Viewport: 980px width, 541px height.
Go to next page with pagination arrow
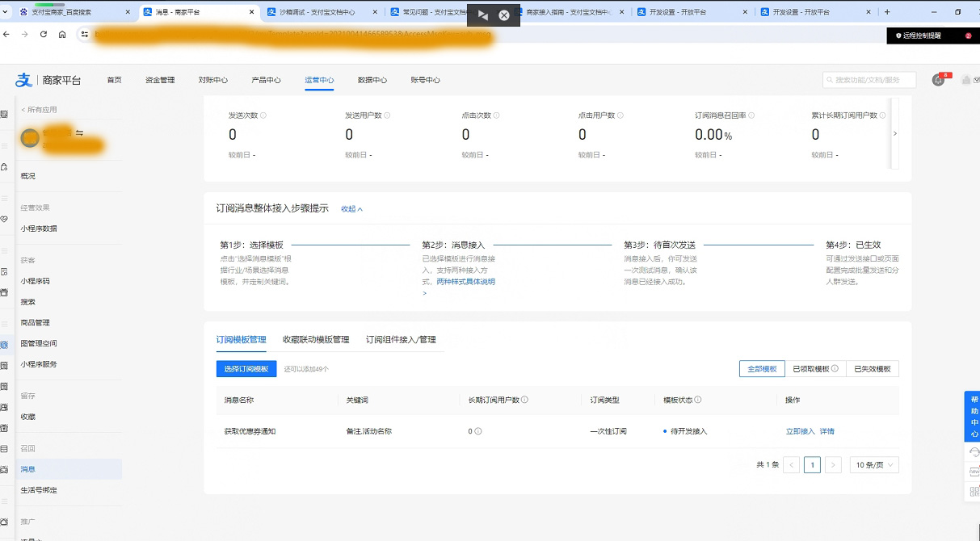[x=834, y=465]
